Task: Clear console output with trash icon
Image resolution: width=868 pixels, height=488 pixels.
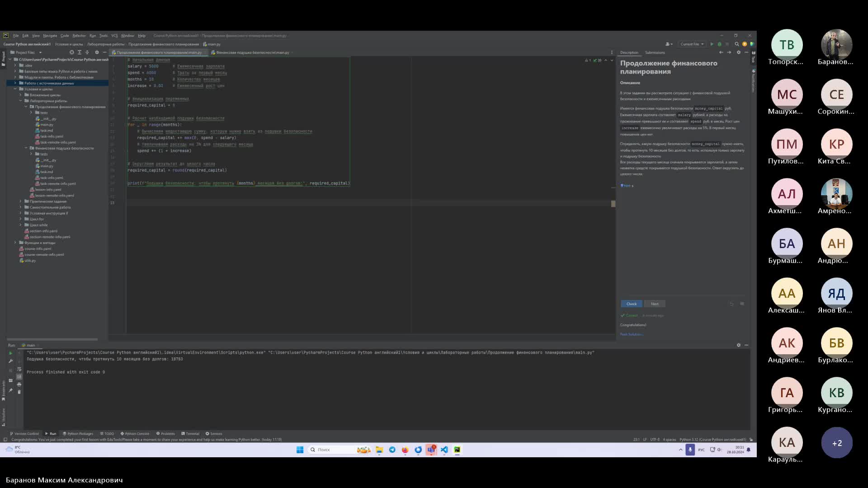Action: tap(19, 392)
